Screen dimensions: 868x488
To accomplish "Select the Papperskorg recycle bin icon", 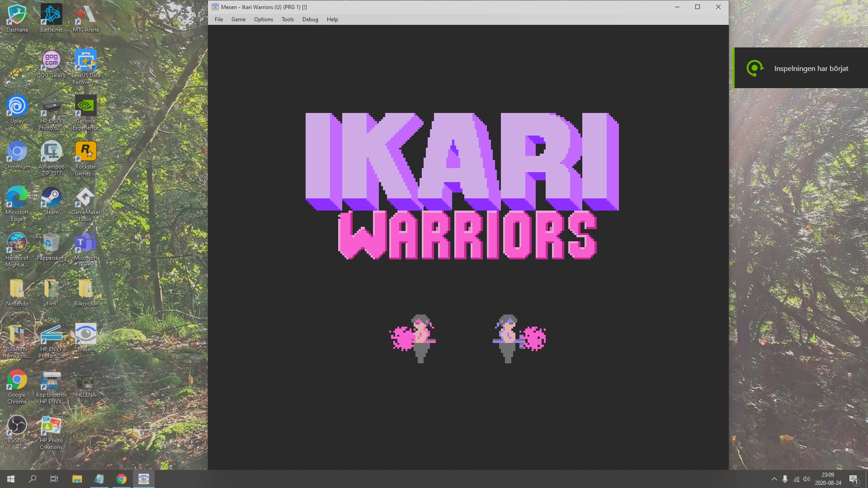I will point(52,247).
